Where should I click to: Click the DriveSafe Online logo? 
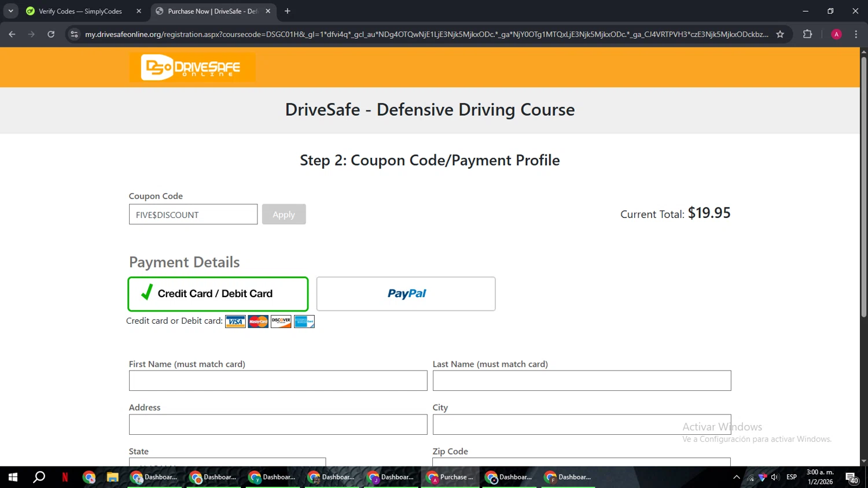[192, 67]
